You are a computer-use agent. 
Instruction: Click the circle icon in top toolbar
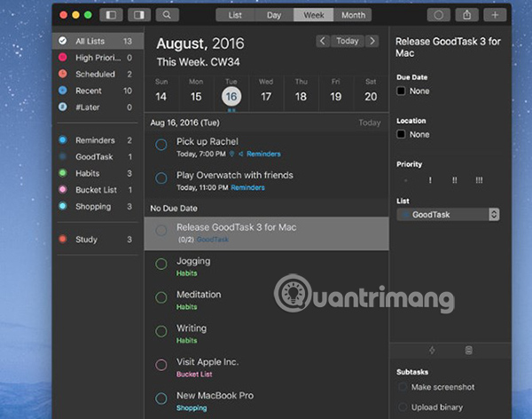(436, 15)
